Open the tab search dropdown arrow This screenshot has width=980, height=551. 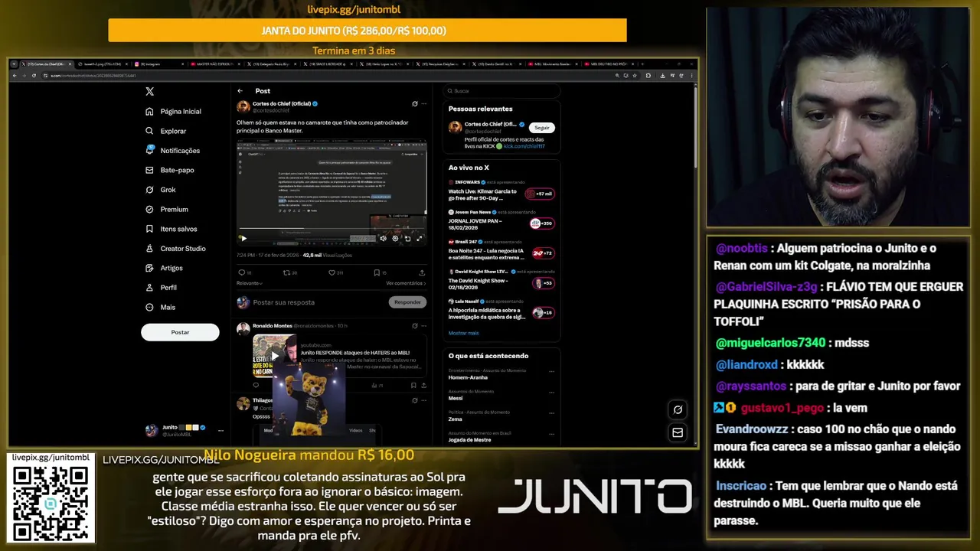click(x=14, y=64)
